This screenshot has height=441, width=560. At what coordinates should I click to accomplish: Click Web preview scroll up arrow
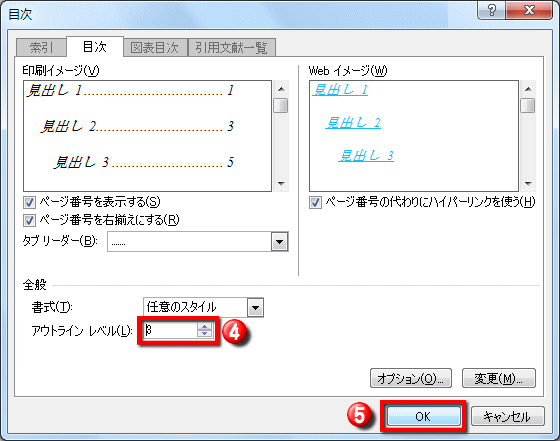point(528,89)
